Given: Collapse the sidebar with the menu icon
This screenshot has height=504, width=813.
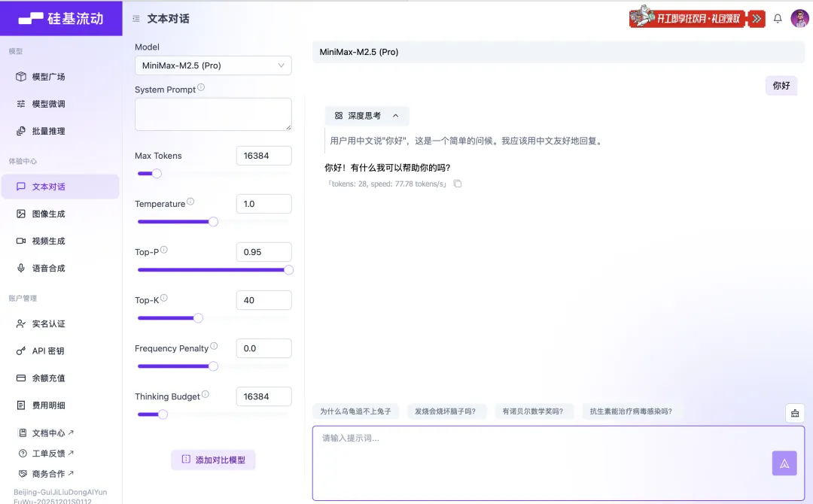Looking at the screenshot, I should pos(135,19).
